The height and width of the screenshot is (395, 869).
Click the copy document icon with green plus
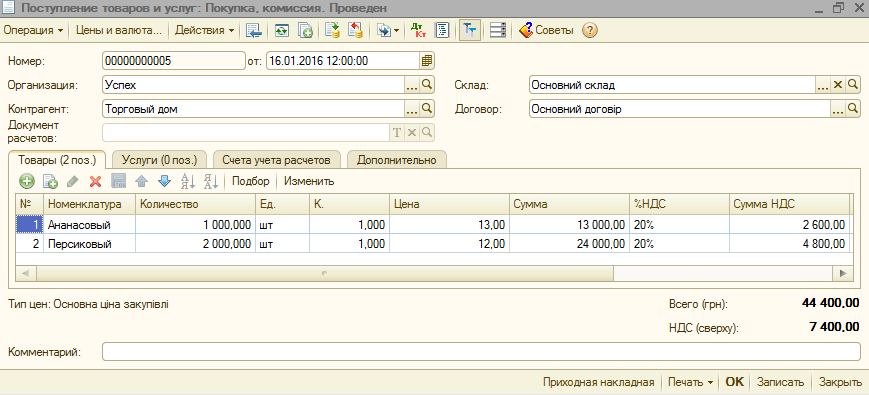pyautogui.click(x=305, y=30)
